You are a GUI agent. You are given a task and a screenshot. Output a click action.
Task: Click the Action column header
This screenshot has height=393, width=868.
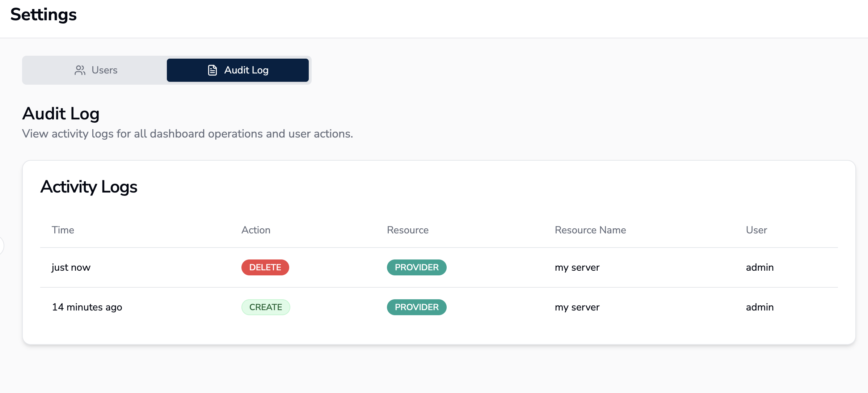point(256,230)
